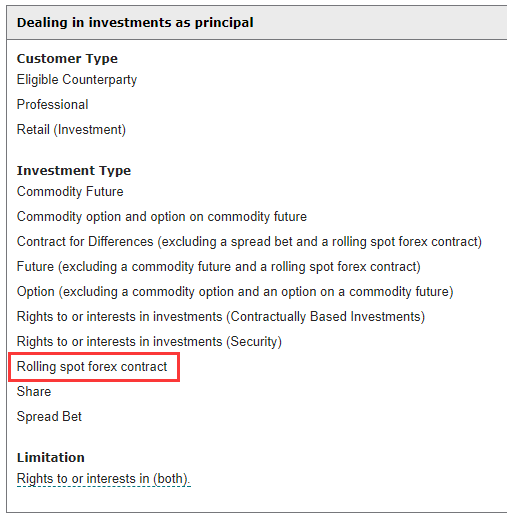Click Rights to or interests in investments (Security)

pyautogui.click(x=149, y=342)
